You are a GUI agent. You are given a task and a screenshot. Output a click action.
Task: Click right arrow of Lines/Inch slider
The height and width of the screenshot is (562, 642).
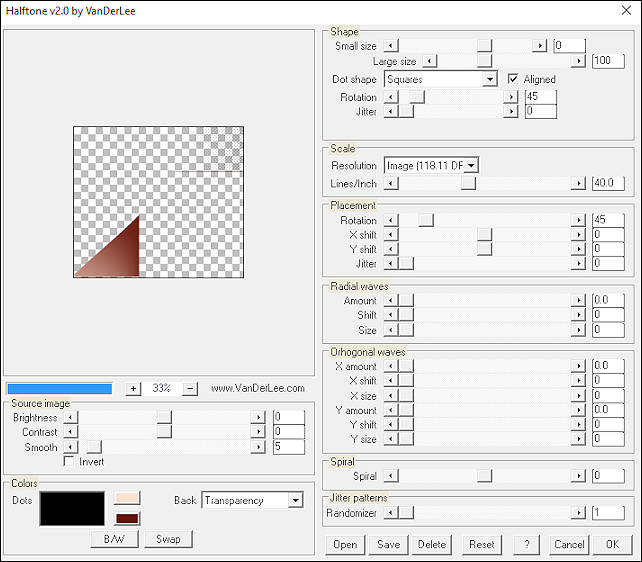(578, 183)
